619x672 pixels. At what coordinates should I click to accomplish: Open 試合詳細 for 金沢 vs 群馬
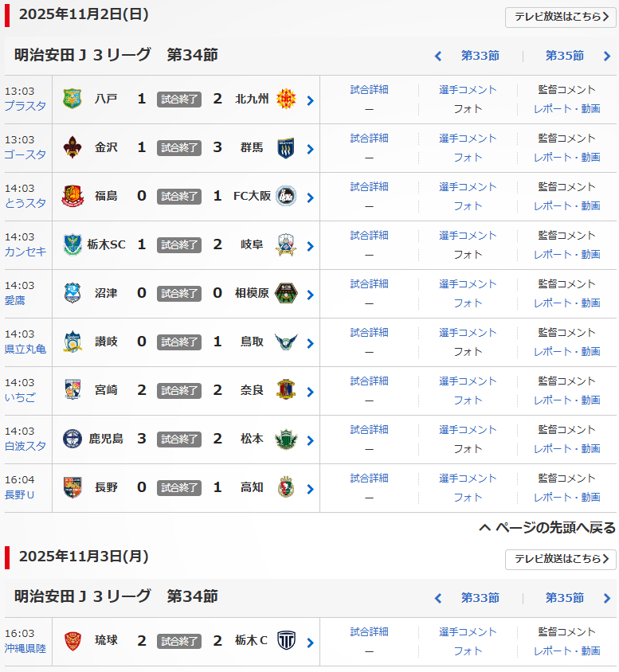click(369, 139)
